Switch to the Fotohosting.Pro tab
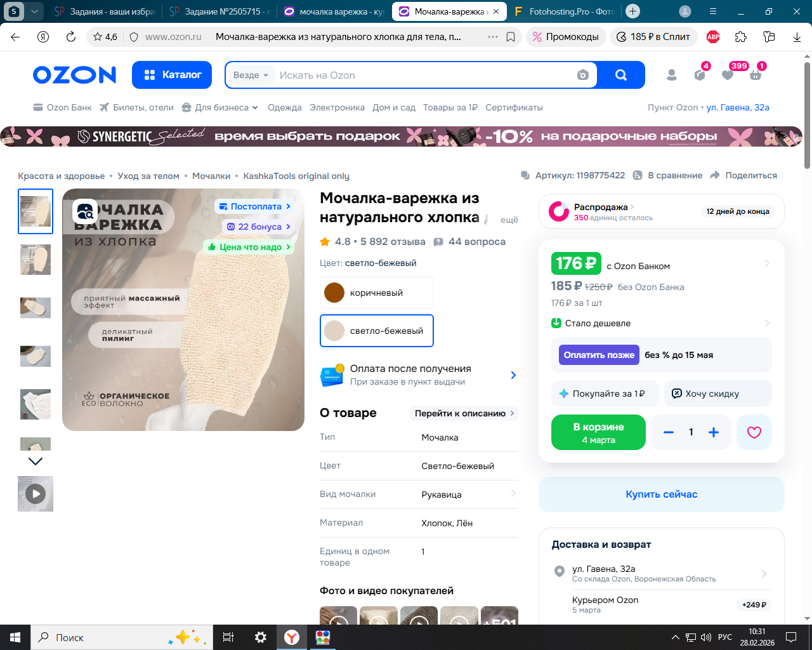This screenshot has height=650, width=812. point(564,11)
